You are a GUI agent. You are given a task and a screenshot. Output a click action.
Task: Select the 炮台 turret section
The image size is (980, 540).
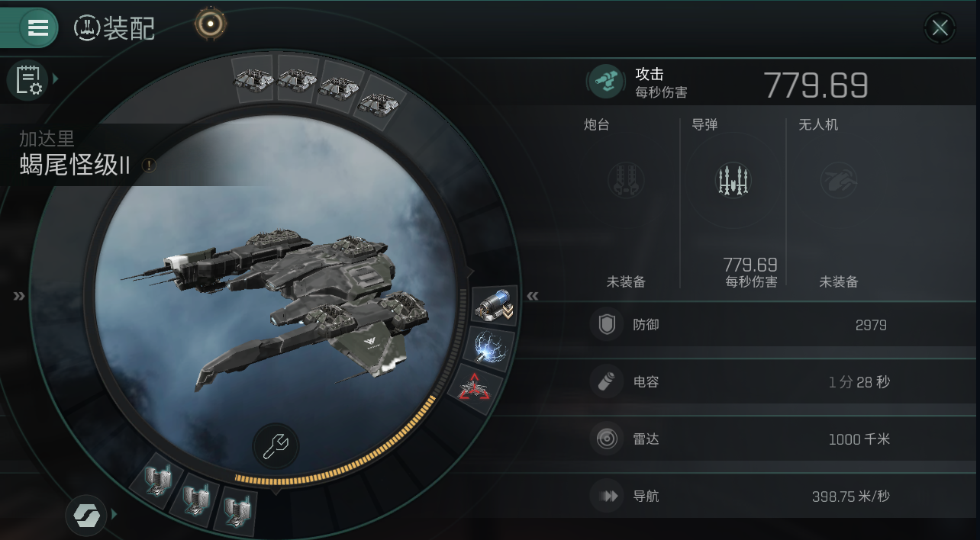coord(626,202)
